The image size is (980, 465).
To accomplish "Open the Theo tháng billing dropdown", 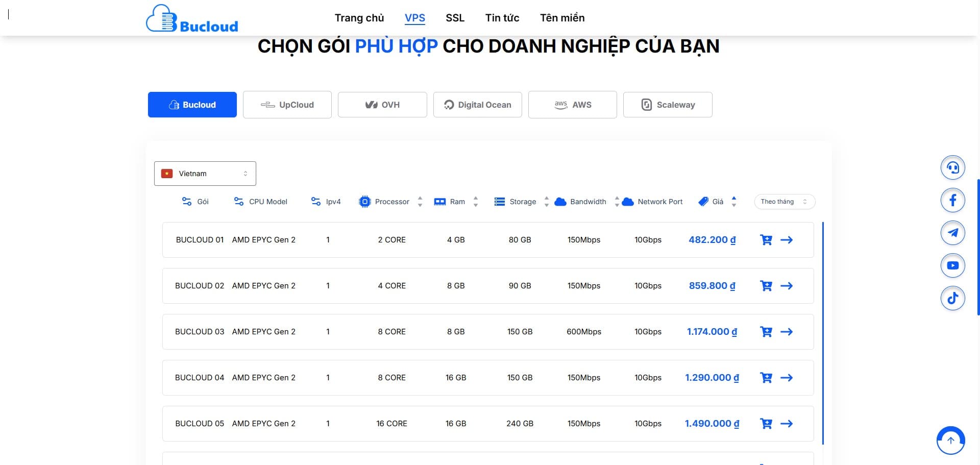I will (x=785, y=202).
